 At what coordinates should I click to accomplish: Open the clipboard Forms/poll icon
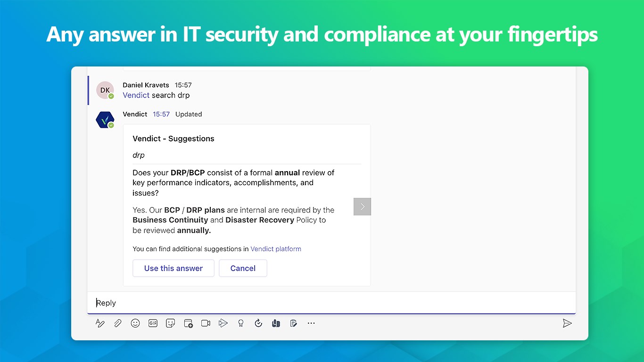(x=293, y=323)
